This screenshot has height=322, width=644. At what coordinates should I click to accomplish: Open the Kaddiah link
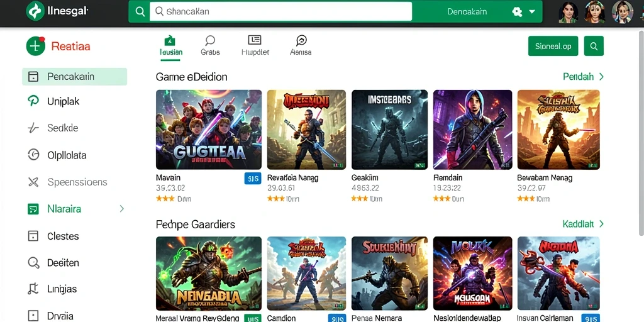click(583, 224)
